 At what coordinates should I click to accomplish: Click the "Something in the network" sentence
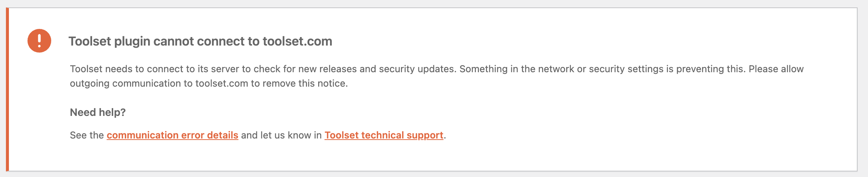[516, 69]
